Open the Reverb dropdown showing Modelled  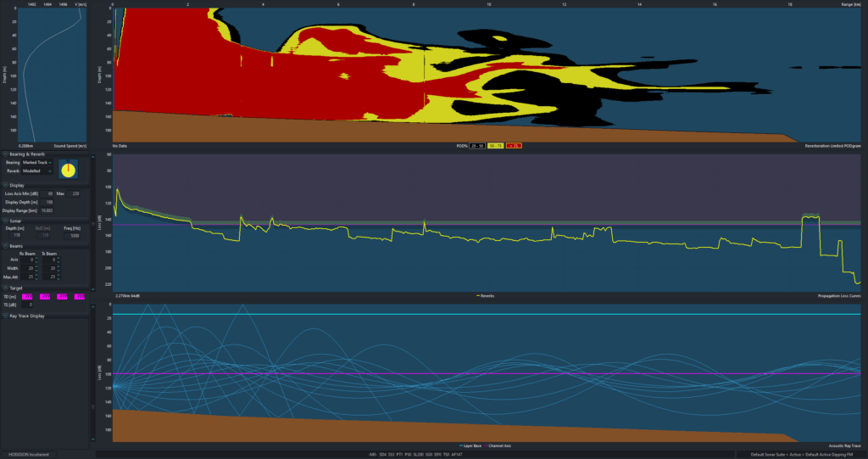point(37,171)
